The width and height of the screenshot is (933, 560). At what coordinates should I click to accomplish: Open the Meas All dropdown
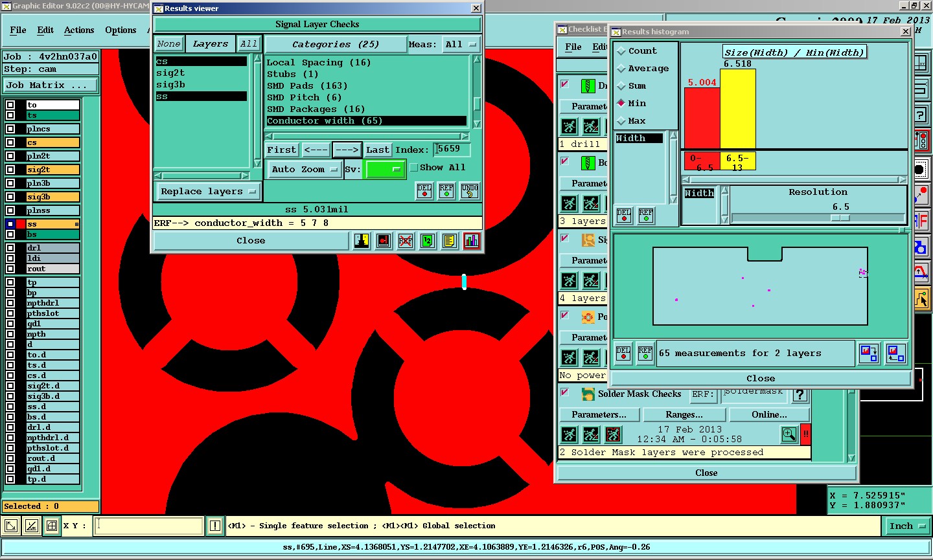coord(461,45)
